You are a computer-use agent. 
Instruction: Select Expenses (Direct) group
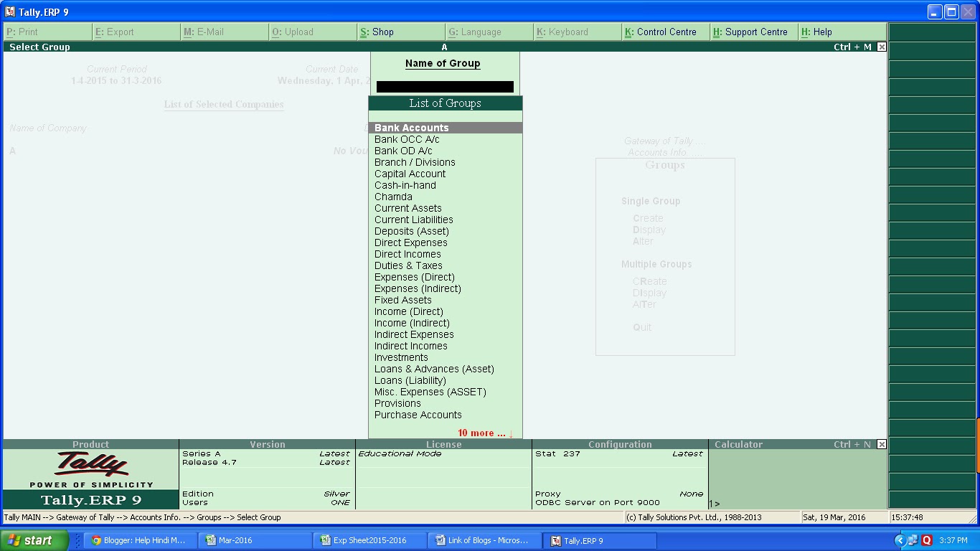coord(446,277)
